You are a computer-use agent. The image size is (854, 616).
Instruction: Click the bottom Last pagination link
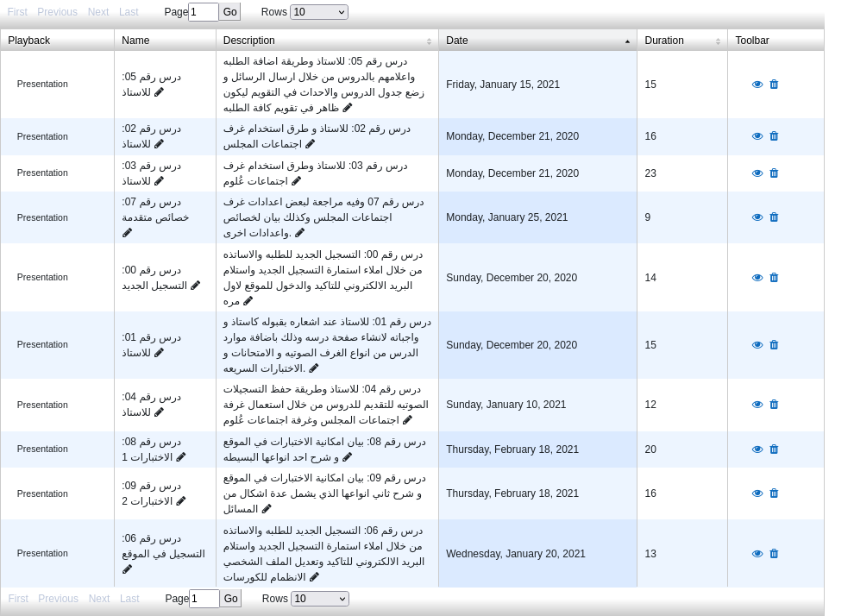129,599
